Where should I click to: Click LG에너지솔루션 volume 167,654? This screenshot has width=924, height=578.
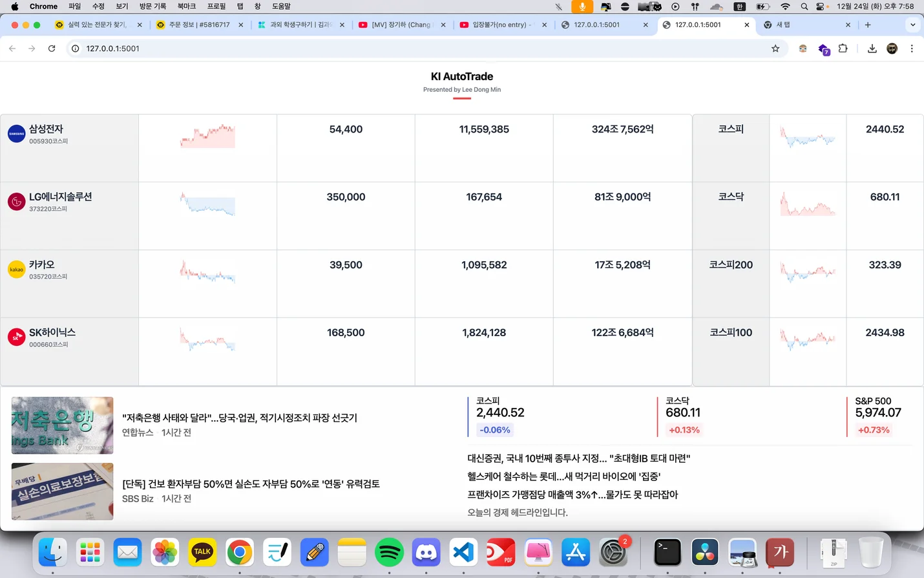pos(484,197)
